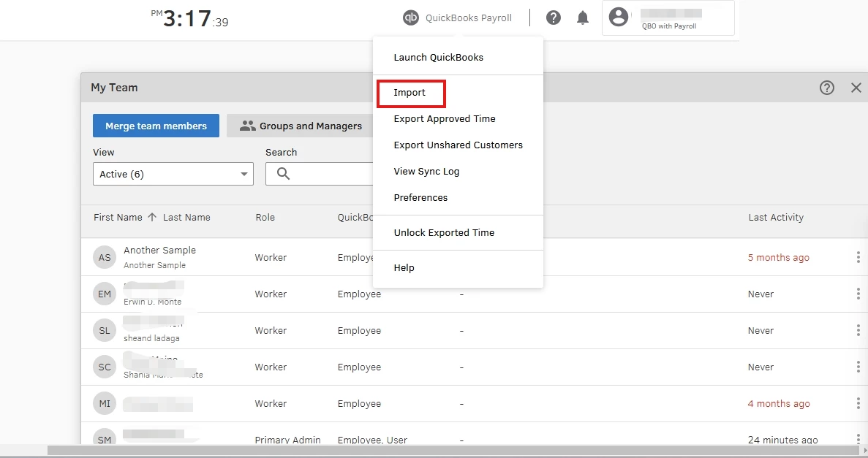This screenshot has width=868, height=458.
Task: Open My Team panel help icon
Action: point(826,88)
